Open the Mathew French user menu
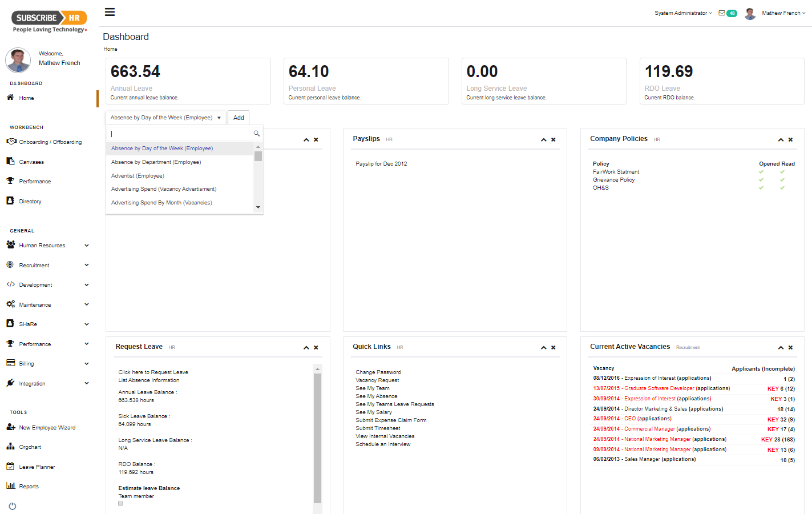812x514 pixels. (783, 13)
